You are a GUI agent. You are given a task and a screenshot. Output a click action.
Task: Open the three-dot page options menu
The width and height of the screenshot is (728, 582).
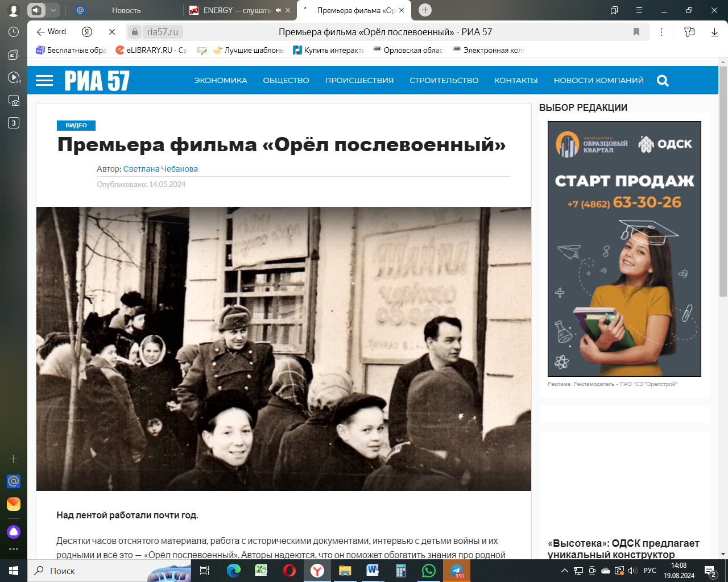[x=661, y=32]
